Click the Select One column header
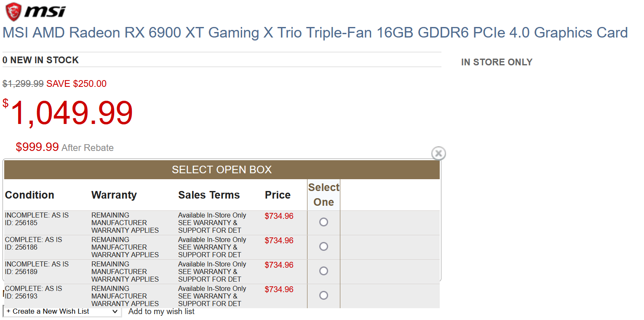This screenshot has height=320, width=644. 323,195
